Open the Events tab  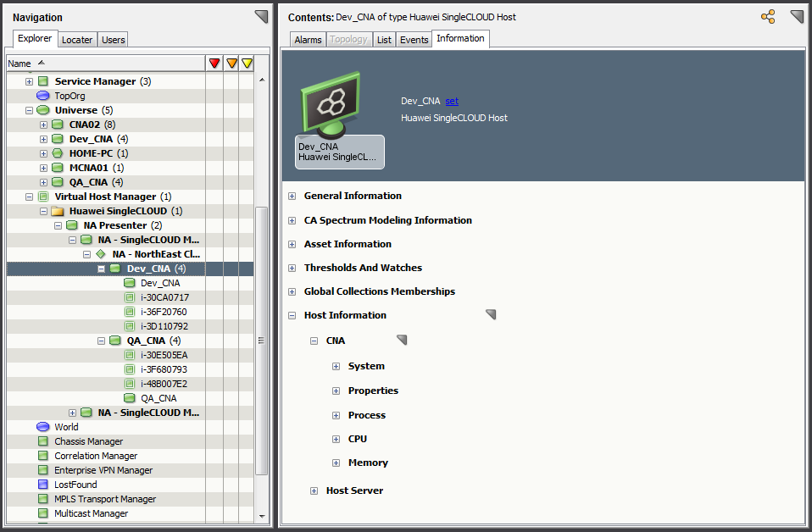[414, 40]
